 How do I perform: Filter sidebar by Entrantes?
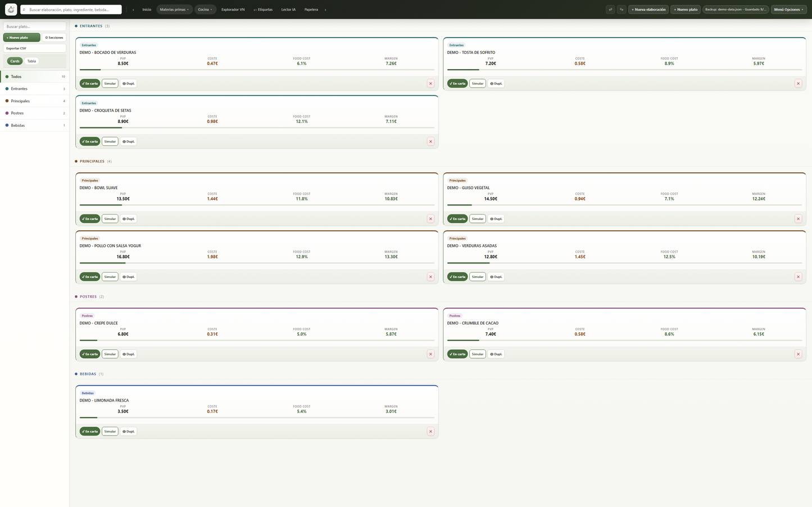pyautogui.click(x=35, y=89)
